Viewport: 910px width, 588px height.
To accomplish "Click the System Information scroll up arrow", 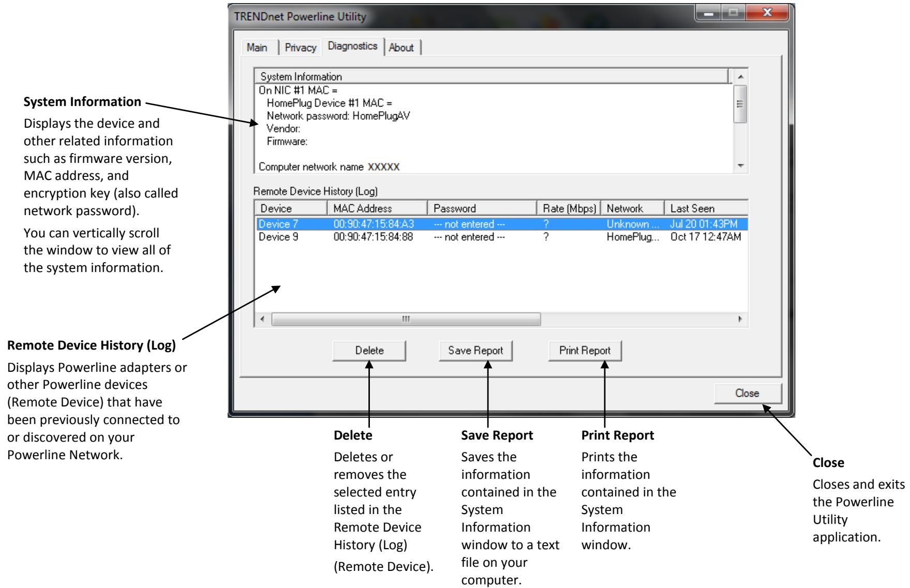I will (x=741, y=77).
